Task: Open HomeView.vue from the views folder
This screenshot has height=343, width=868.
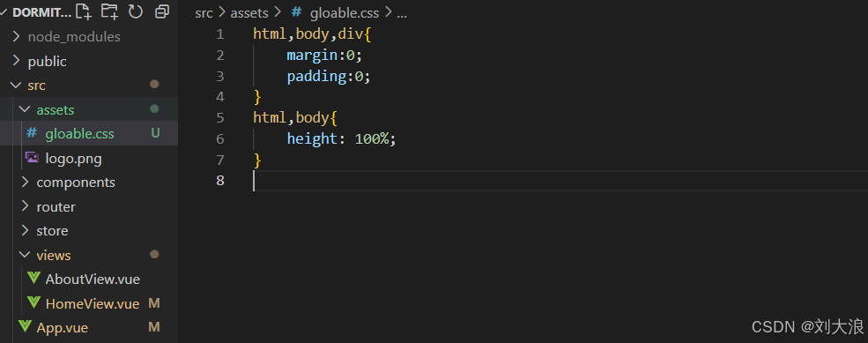Action: [93, 303]
